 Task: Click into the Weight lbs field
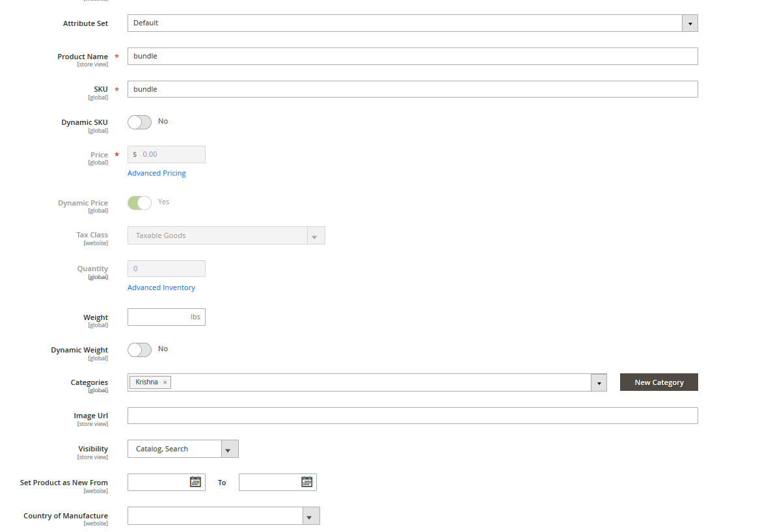click(x=167, y=317)
